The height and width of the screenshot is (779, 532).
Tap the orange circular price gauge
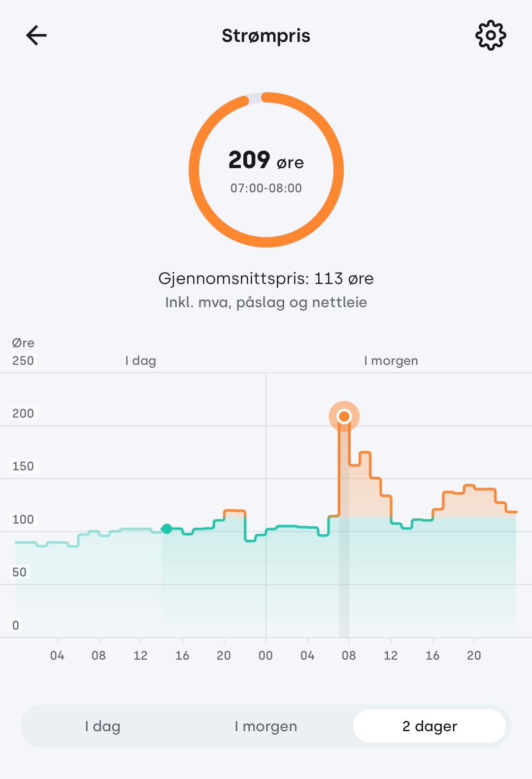[266, 170]
